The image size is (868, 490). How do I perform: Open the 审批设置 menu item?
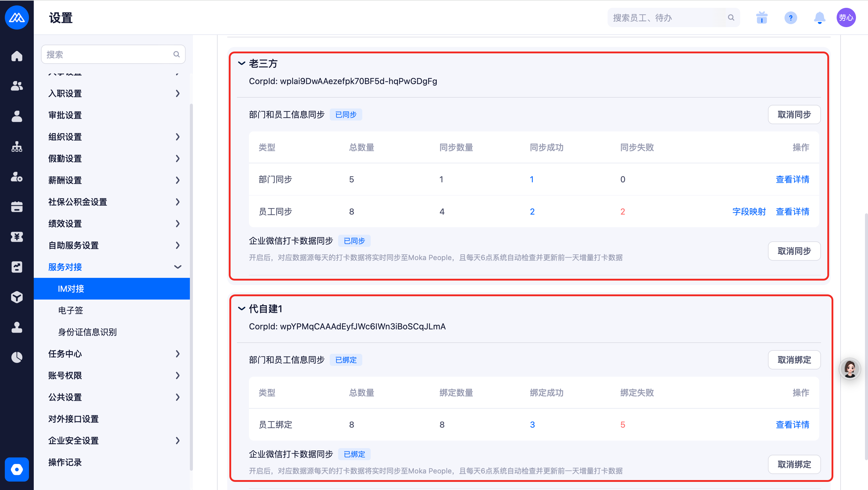click(x=65, y=115)
